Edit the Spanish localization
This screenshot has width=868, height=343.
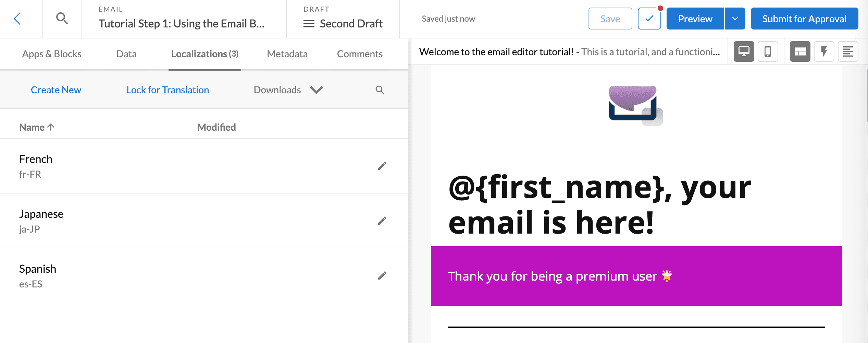tap(382, 275)
